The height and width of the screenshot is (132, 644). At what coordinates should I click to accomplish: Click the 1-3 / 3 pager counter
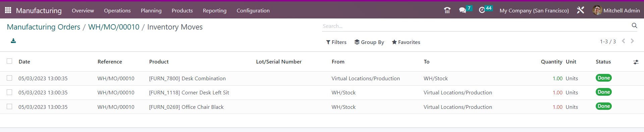coord(608,42)
